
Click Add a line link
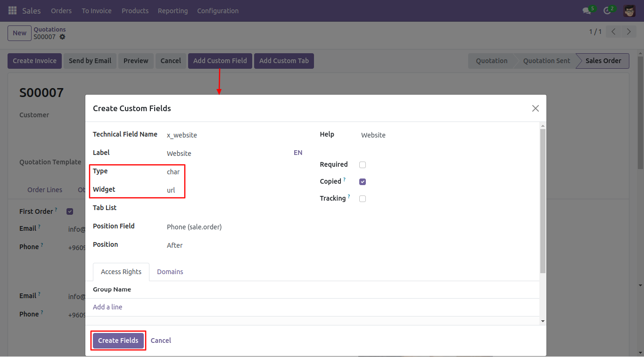click(x=107, y=307)
